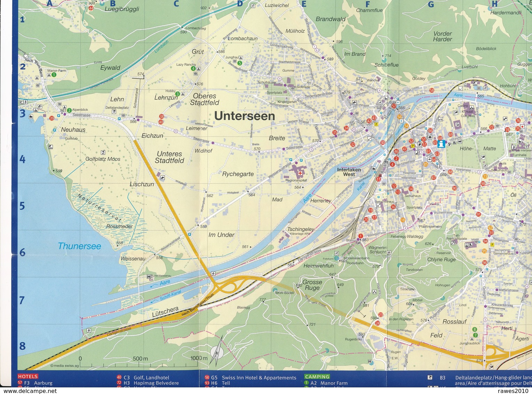Click the 'CAMPING' legend heading
Screen dimensions: 532x394
click(x=317, y=377)
